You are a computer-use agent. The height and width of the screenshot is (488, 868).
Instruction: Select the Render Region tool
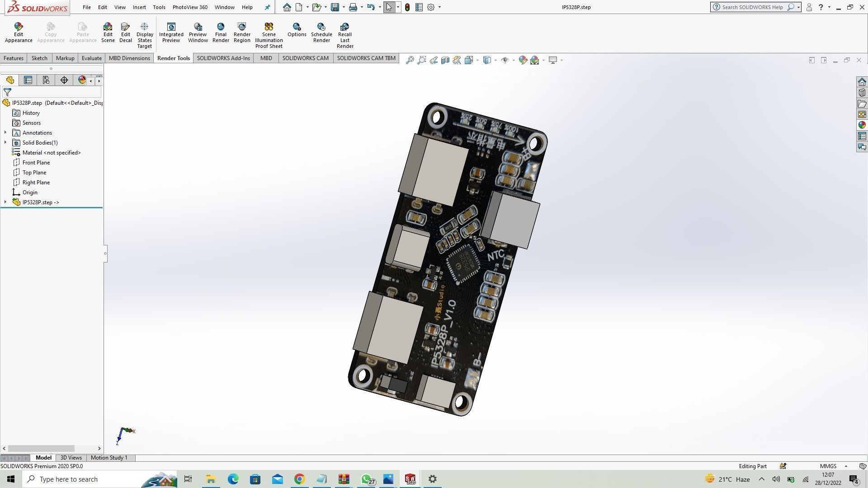242,33
